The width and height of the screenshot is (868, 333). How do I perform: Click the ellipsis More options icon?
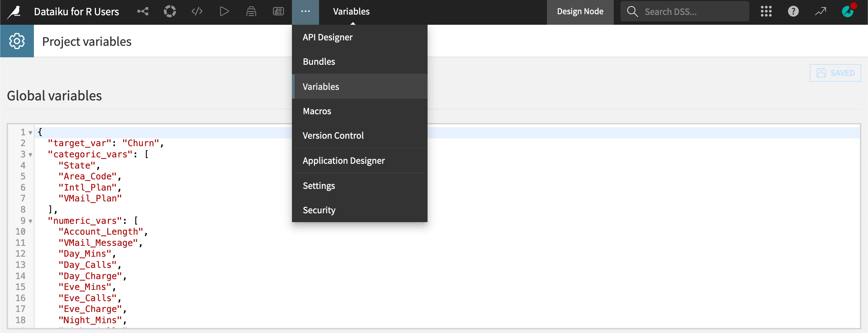point(305,11)
